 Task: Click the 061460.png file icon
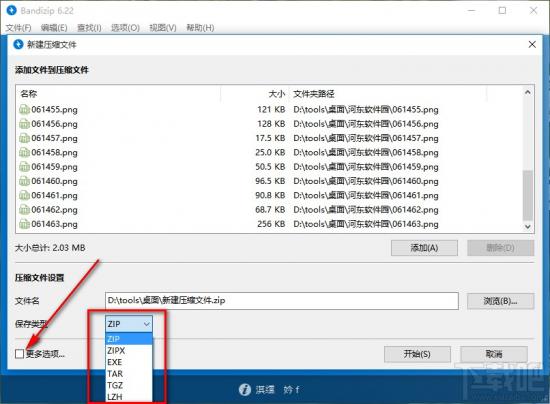coord(24,181)
